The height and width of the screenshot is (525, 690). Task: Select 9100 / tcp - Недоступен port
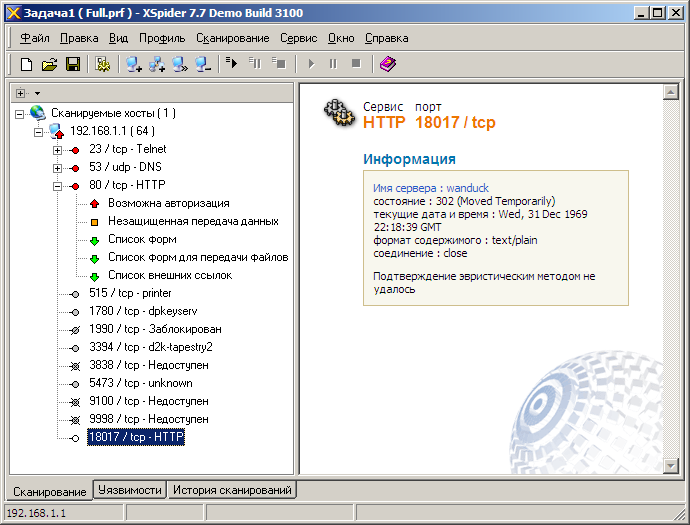[x=149, y=401]
